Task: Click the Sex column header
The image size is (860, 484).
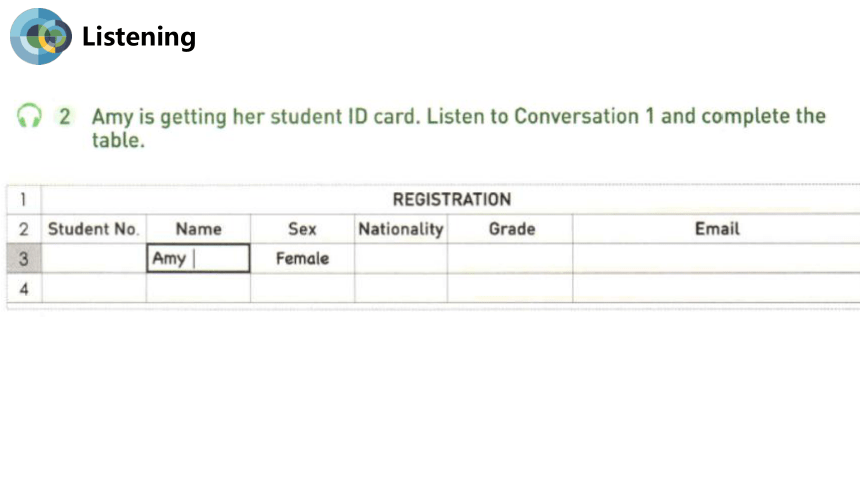Action: [x=302, y=229]
